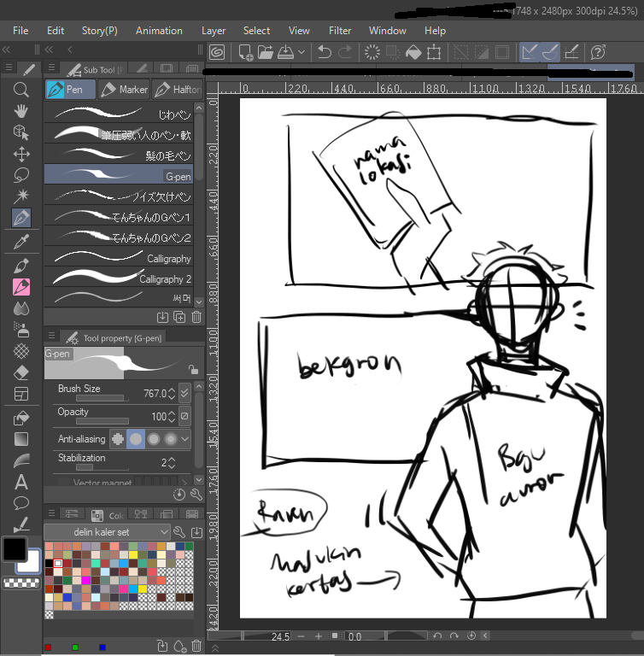Open the File menu
Image resolution: width=644 pixels, height=656 pixels.
20,31
